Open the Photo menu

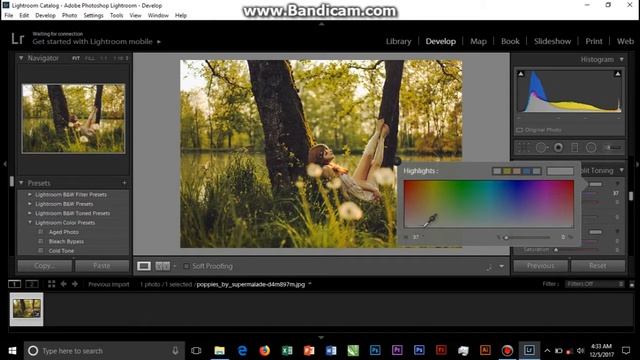pos(69,16)
